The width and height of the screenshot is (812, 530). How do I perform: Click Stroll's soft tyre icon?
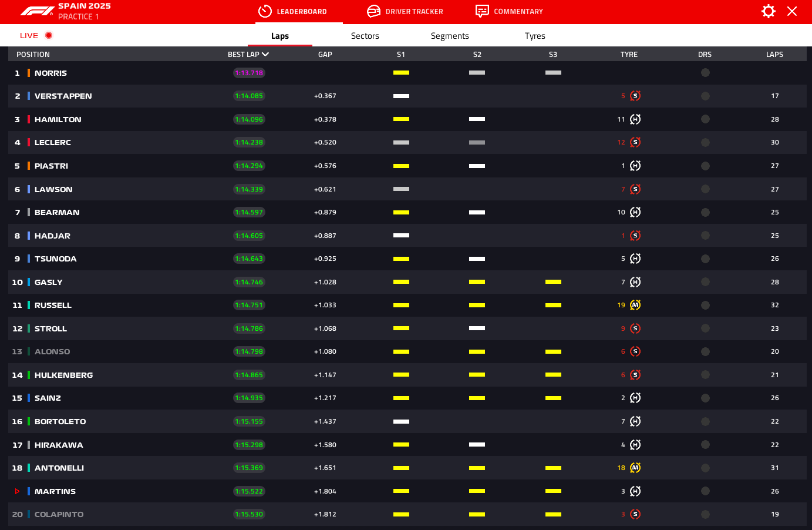pyautogui.click(x=635, y=328)
